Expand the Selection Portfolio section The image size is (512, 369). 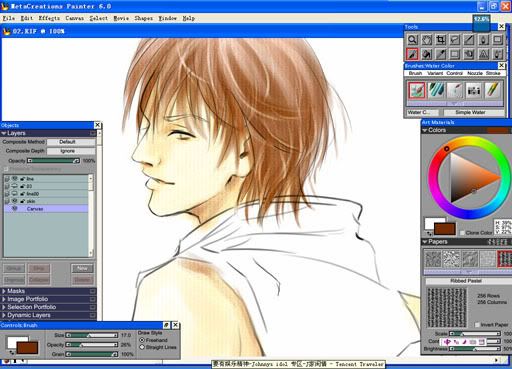coord(4,307)
